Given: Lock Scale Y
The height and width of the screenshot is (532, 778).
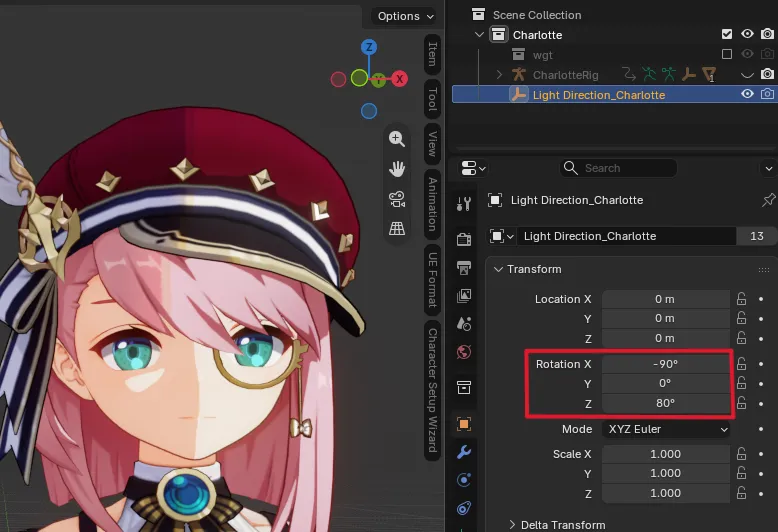Looking at the screenshot, I should 741,473.
